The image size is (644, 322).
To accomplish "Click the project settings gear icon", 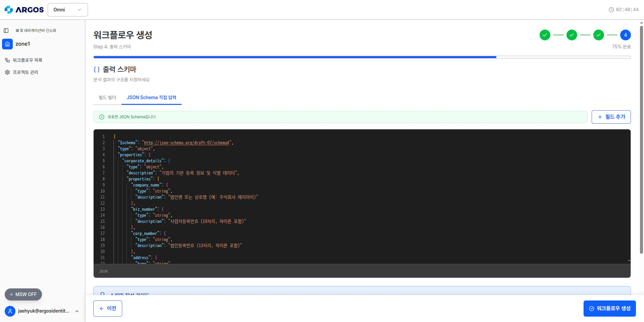I will tap(7, 72).
